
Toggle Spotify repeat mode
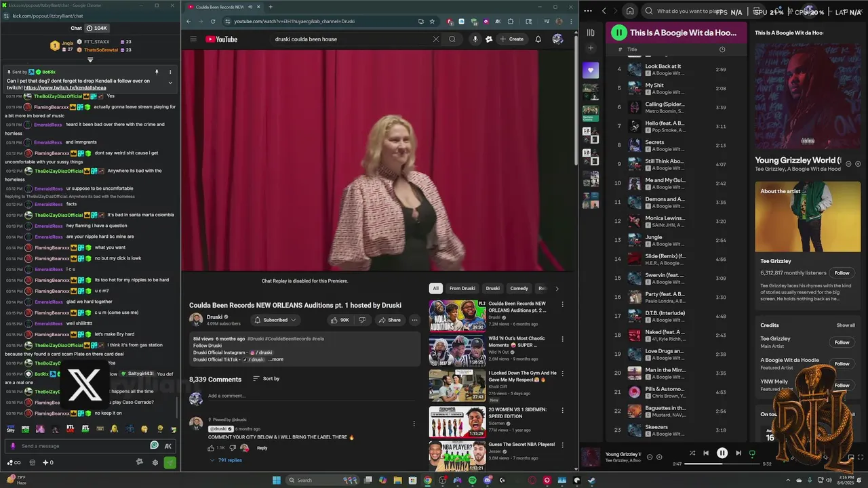click(752, 453)
